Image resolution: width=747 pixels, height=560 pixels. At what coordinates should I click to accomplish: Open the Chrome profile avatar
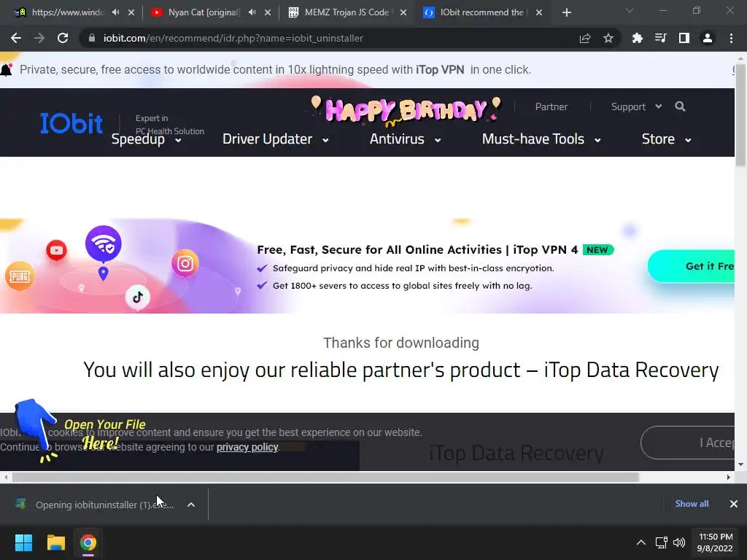pos(707,38)
